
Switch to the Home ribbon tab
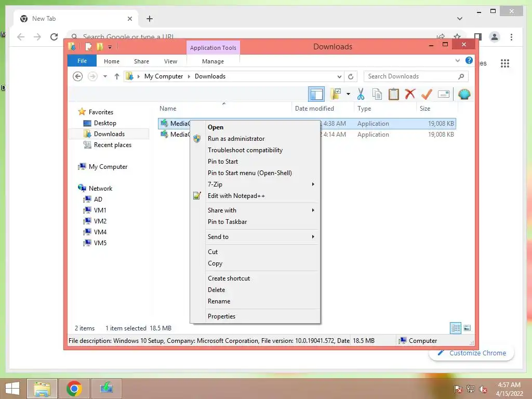click(112, 61)
